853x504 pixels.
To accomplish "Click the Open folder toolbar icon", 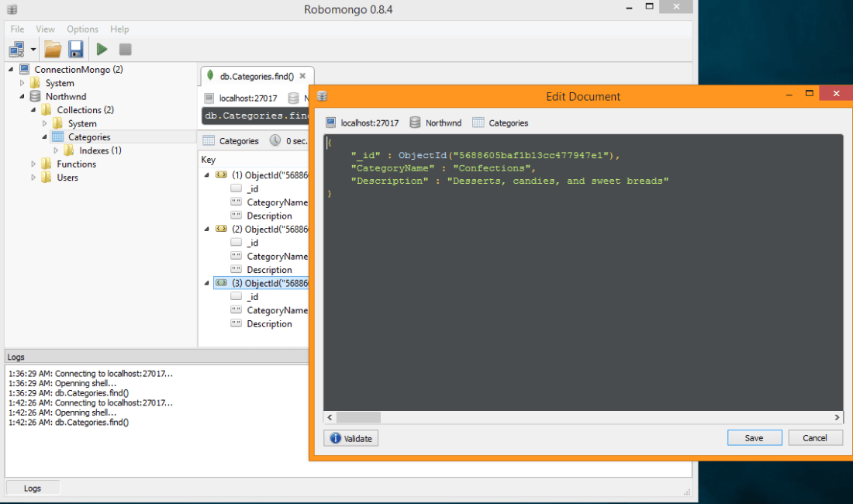I will [53, 50].
